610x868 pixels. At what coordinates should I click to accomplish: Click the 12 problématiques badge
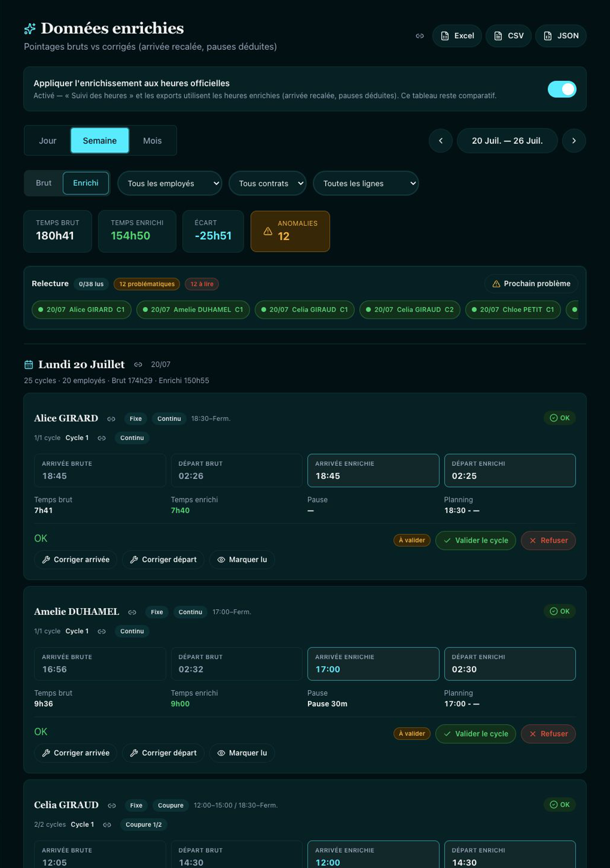[x=147, y=284]
